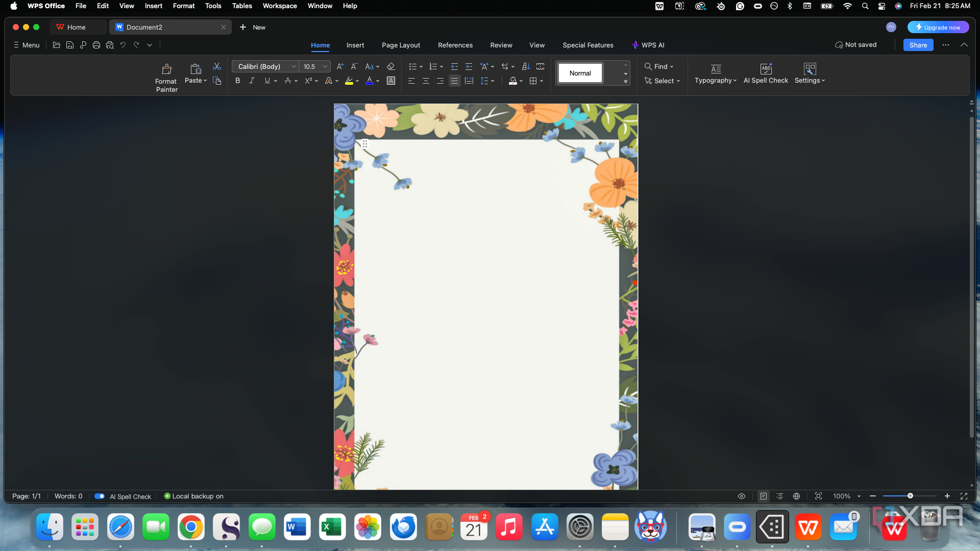Open AI Spell Check in the ribbon
The height and width of the screenshot is (551, 980).
point(766,73)
